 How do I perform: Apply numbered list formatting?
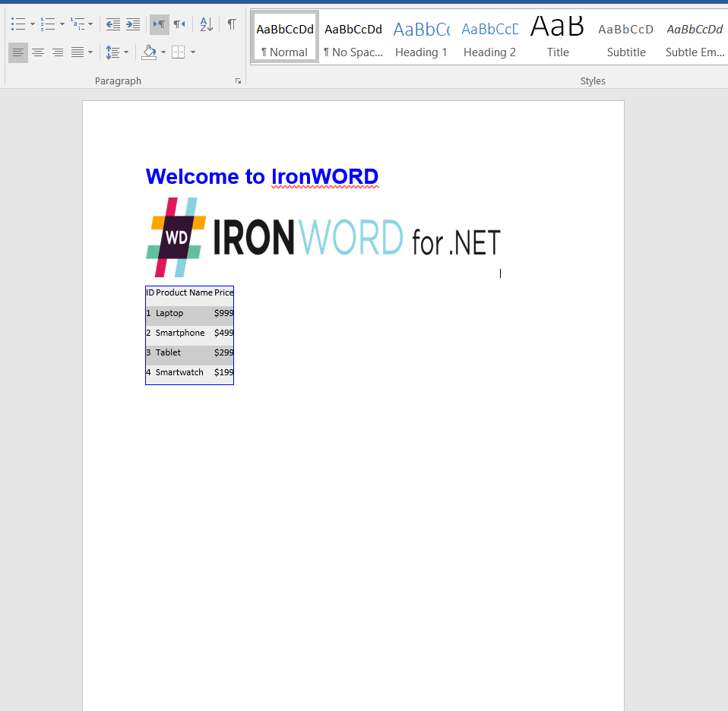(48, 24)
